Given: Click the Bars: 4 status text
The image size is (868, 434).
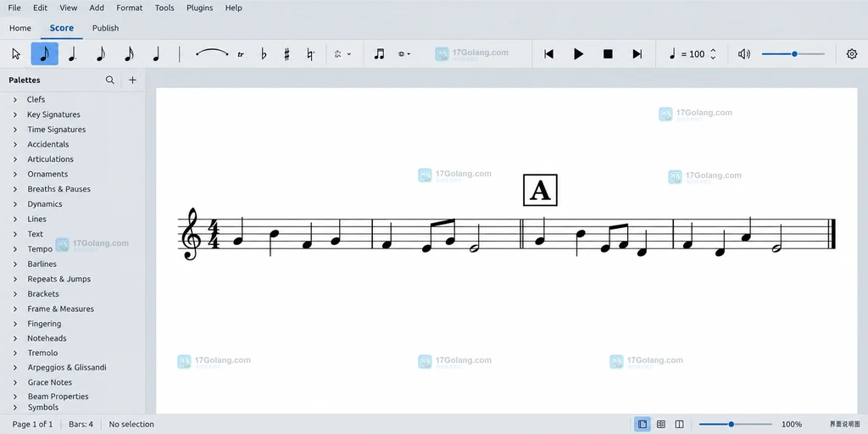Looking at the screenshot, I should pyautogui.click(x=81, y=424).
